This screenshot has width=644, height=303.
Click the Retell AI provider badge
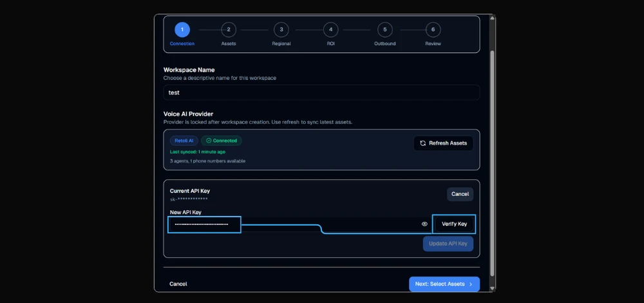pos(184,141)
